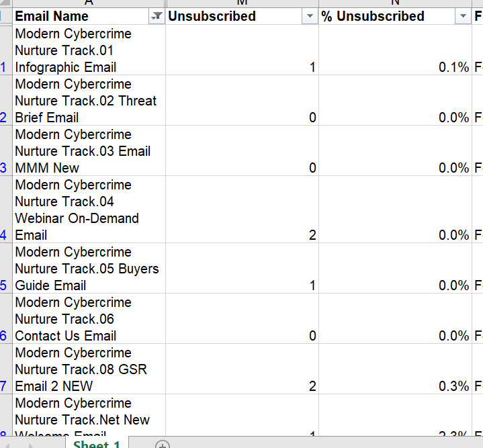This screenshot has width=483, height=448.
Task: Select column A header
Action: (x=89, y=3)
